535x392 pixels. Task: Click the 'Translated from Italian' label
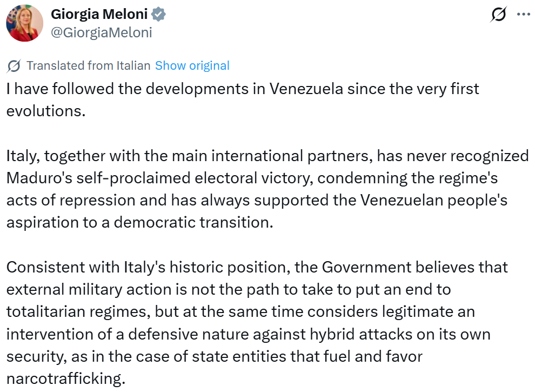click(88, 66)
